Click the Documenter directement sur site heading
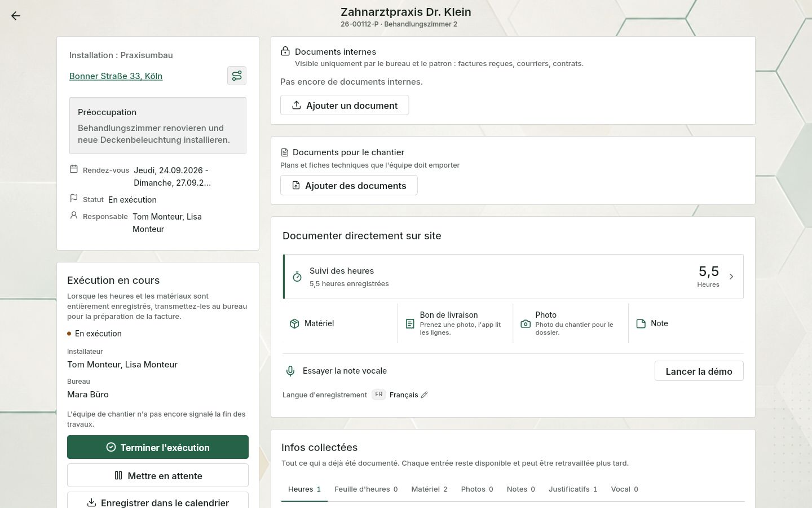Image resolution: width=812 pixels, height=508 pixels. pos(362,236)
